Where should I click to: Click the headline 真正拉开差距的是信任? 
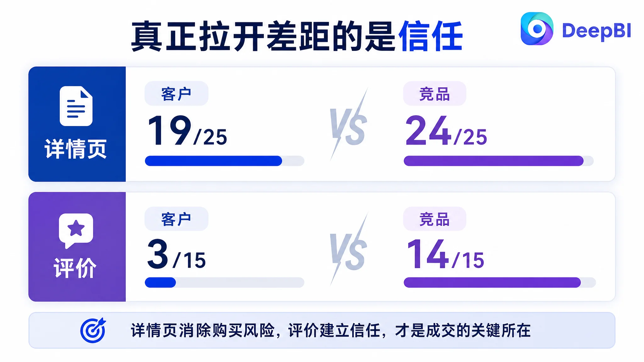(297, 36)
